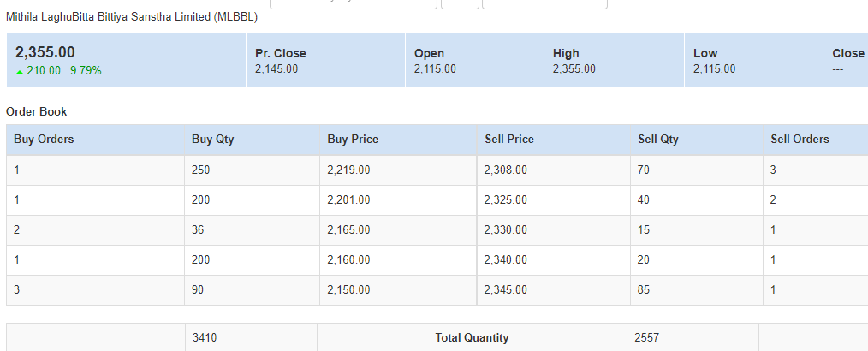Click the Buy Orders column header
This screenshot has width=868, height=351.
[x=44, y=140]
